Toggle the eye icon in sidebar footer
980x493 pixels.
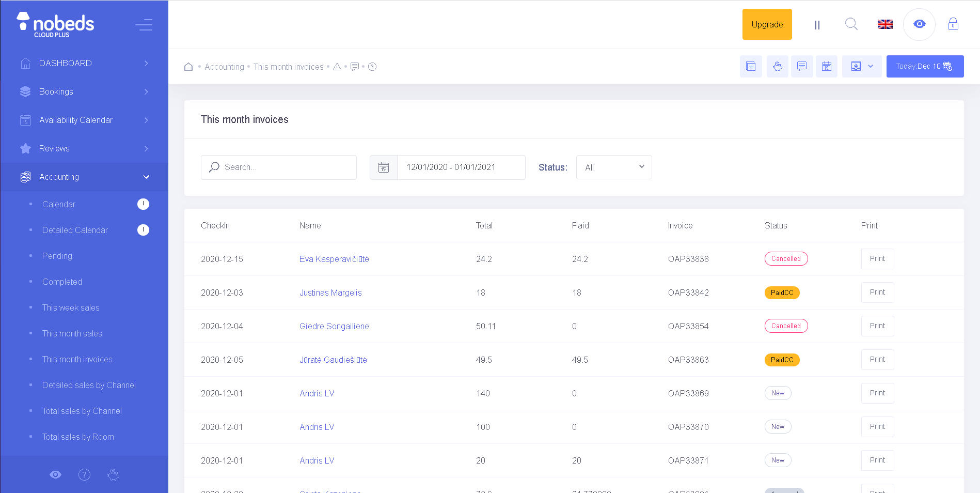tap(55, 474)
